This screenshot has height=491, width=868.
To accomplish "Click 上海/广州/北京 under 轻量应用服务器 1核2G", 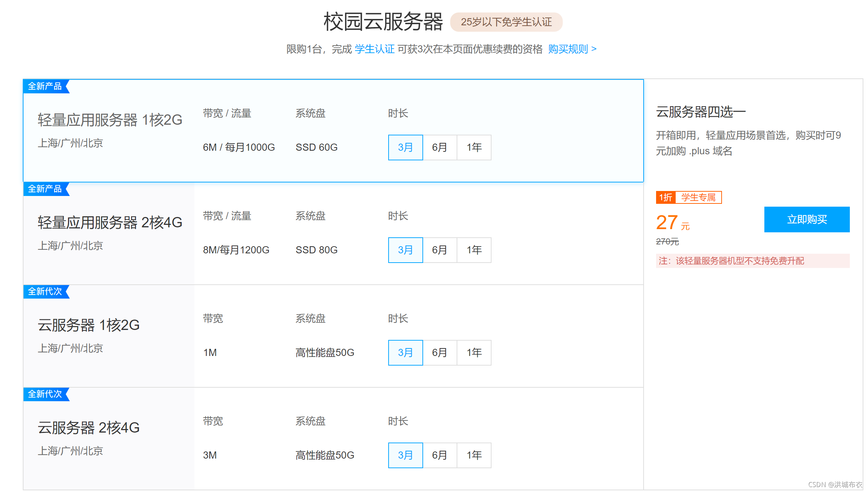I will coord(70,143).
